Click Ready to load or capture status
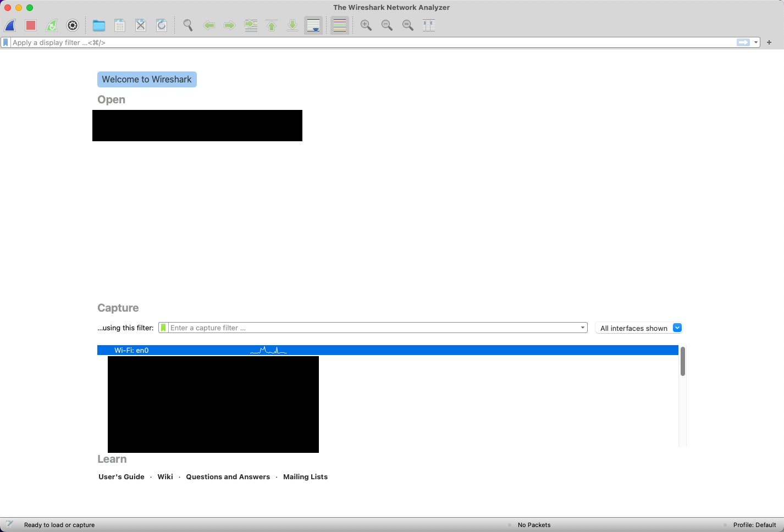 [x=59, y=525]
